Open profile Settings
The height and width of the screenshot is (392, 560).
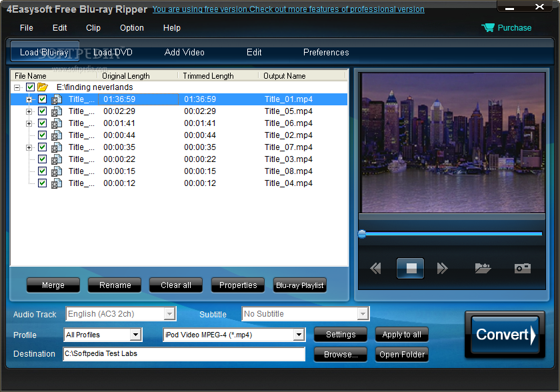coord(341,335)
